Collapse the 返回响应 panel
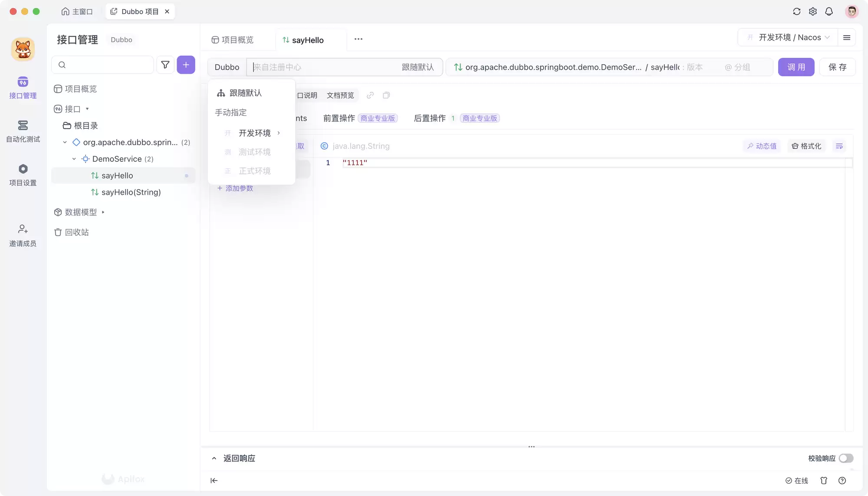This screenshot has height=496, width=868. coord(214,458)
